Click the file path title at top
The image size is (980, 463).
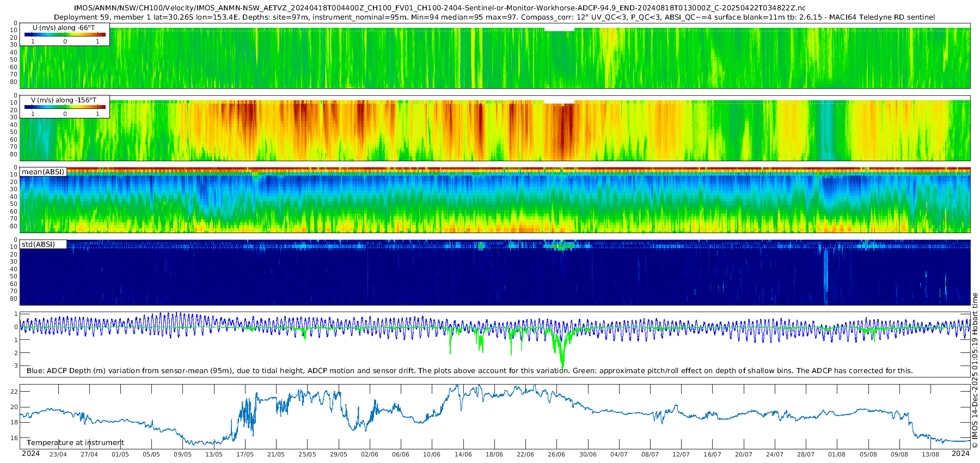click(440, 8)
